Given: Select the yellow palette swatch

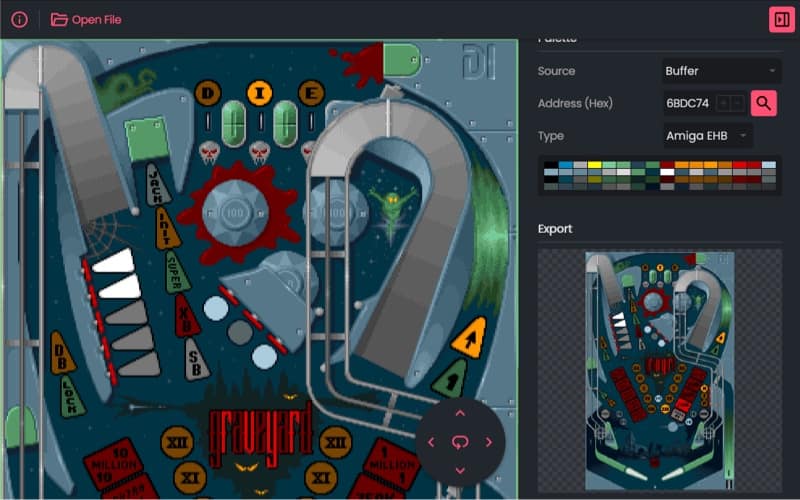Looking at the screenshot, I should click(595, 165).
